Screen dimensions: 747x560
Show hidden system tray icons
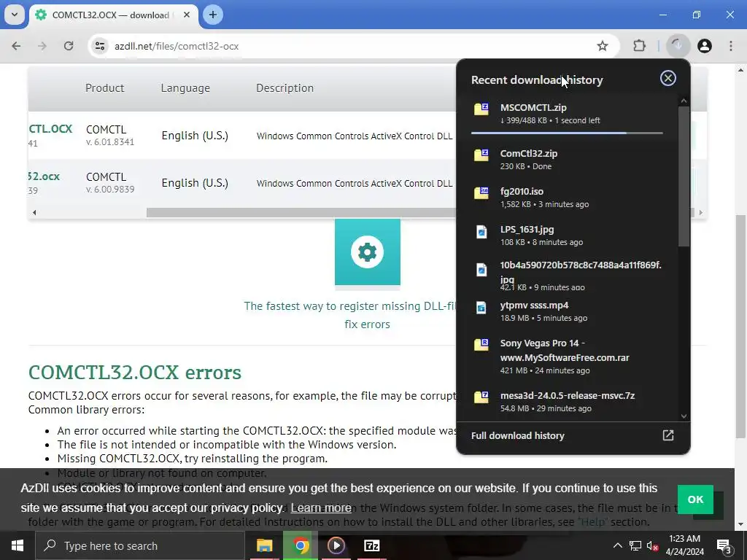point(617,545)
